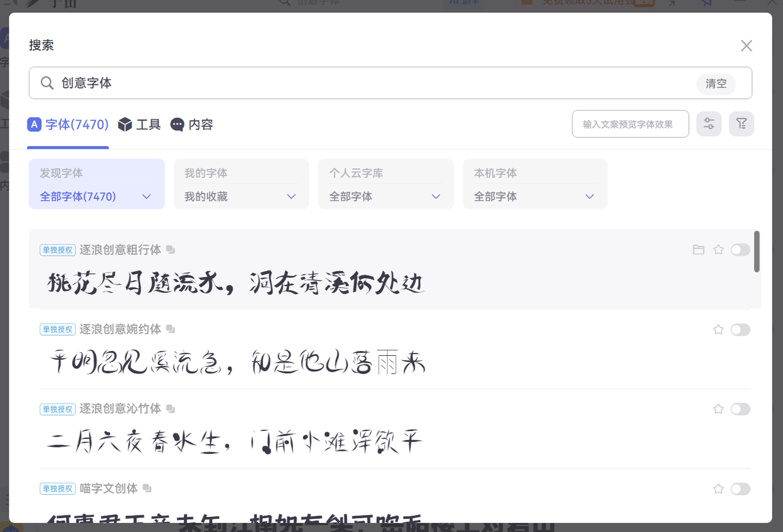Screen dimensions: 783x532
Task: Switch to the 工具 tab
Action: pos(139,125)
